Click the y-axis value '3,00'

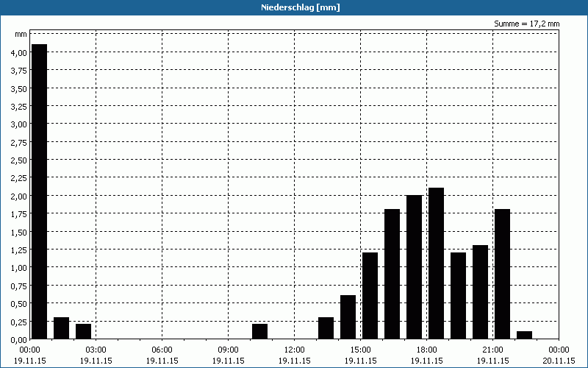[x=19, y=124]
